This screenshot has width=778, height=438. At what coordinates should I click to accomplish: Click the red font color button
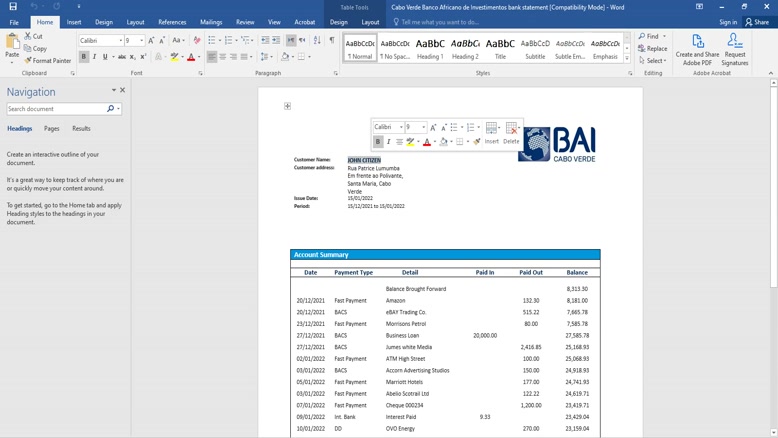(x=191, y=57)
